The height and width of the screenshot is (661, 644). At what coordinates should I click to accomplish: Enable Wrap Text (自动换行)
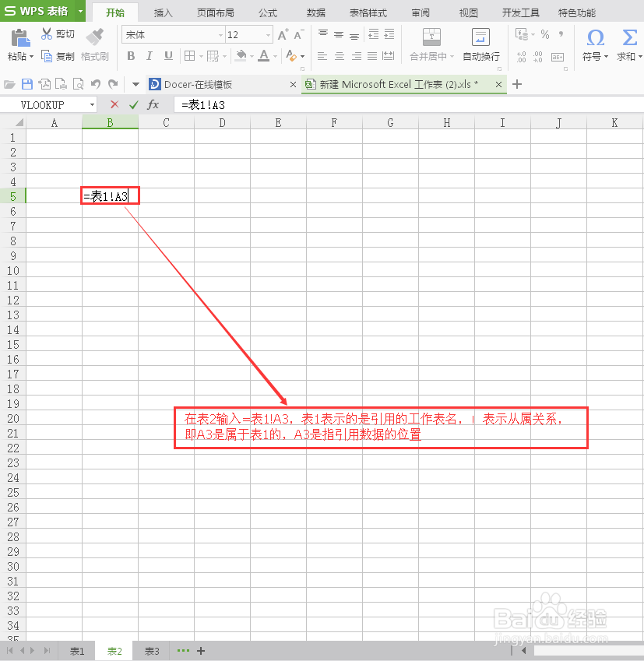480,39
